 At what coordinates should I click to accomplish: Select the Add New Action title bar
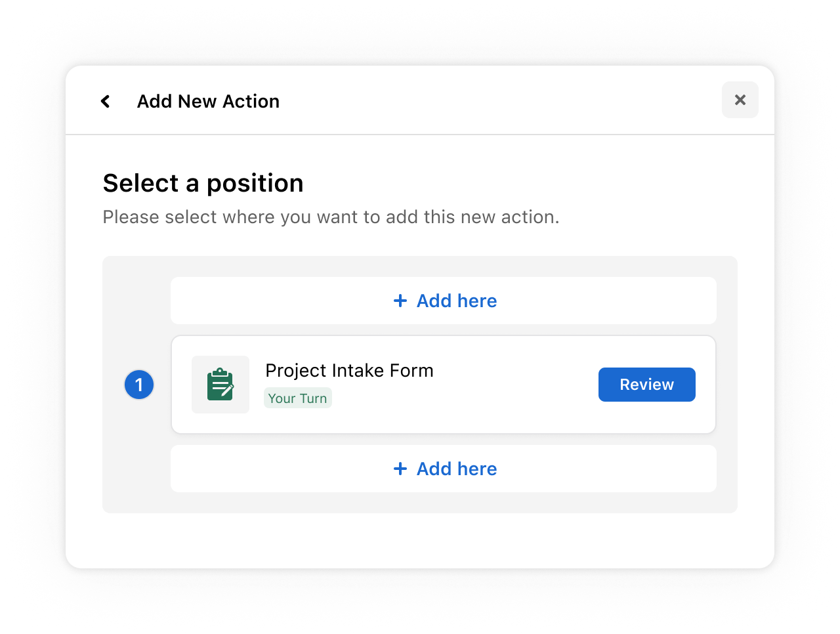click(x=208, y=101)
